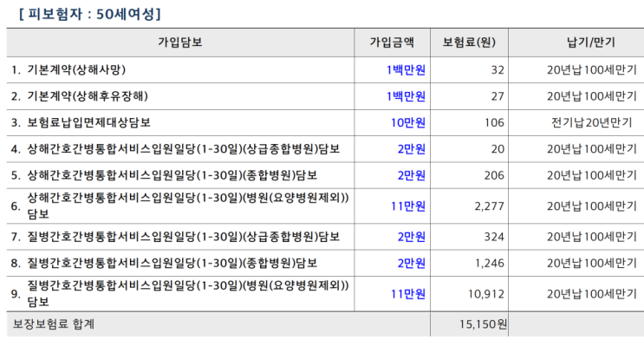The image size is (644, 340).
Task: Select premium value '27'
Action: [498, 96]
